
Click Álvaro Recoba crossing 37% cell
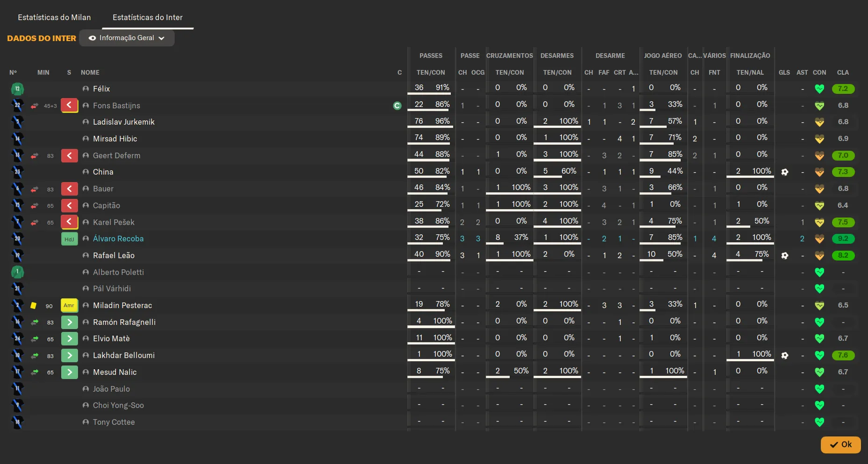tap(521, 237)
